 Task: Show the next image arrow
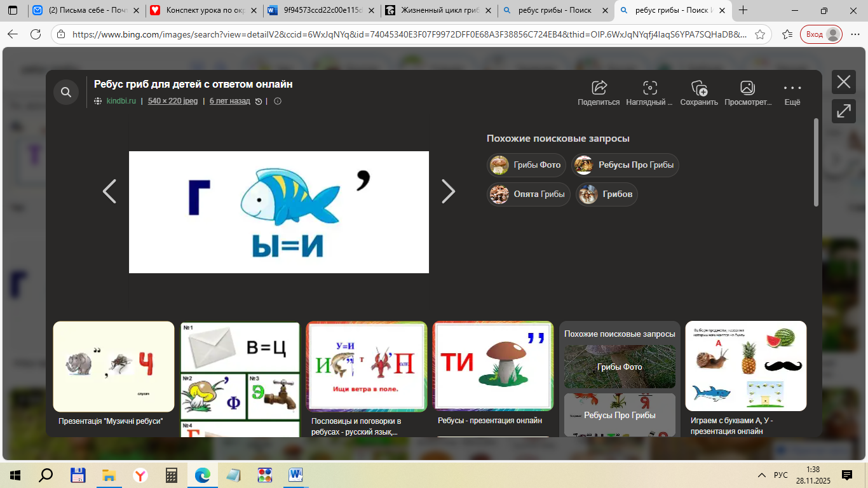pos(448,191)
